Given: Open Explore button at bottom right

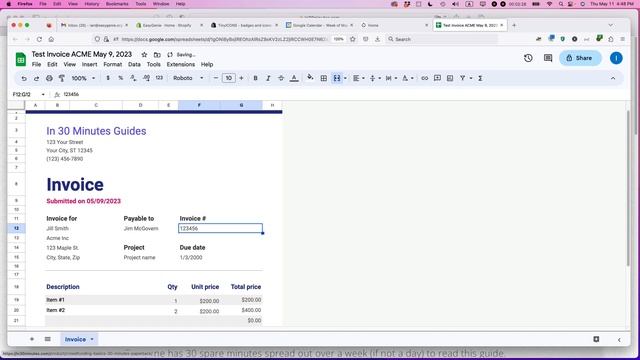Looking at the screenshot, I should [596, 339].
